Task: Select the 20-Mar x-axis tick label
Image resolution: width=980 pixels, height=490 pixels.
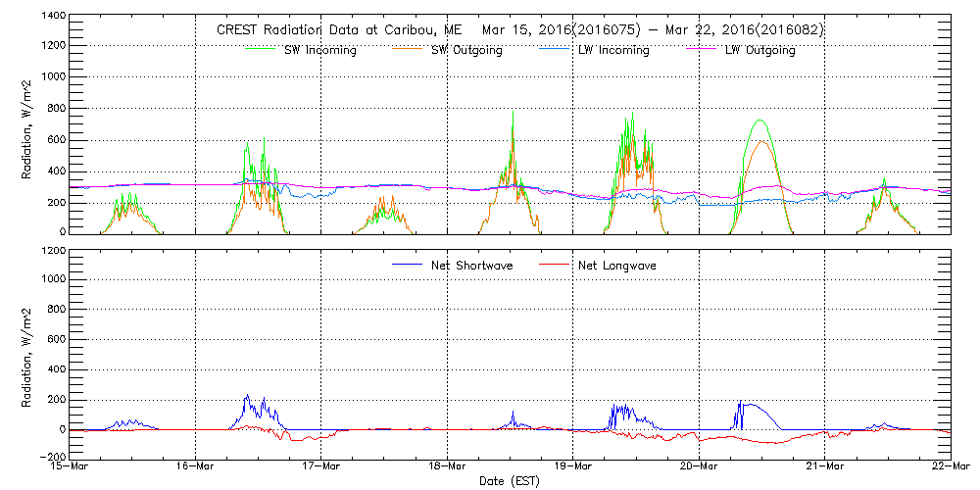Action: coord(699,467)
